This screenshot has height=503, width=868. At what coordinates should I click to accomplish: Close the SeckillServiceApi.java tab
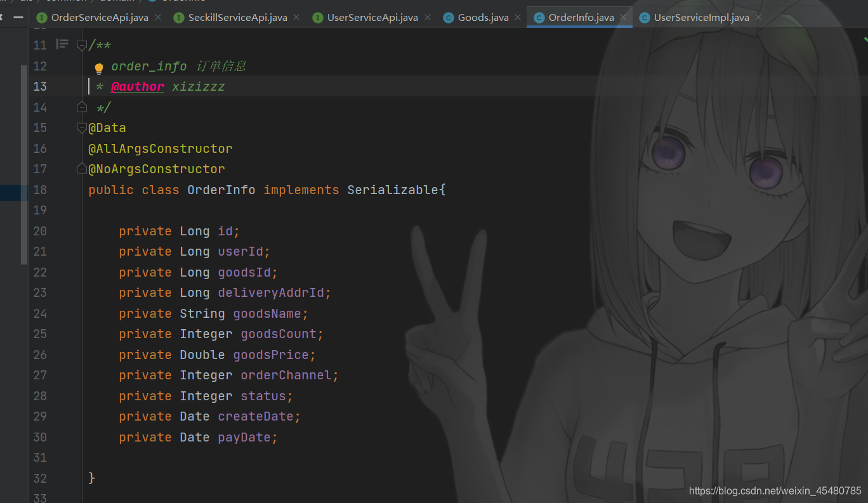(297, 18)
